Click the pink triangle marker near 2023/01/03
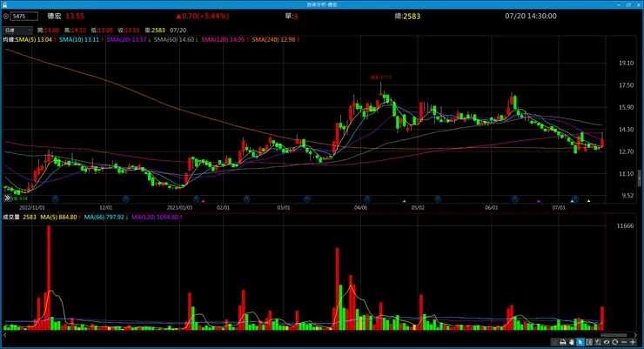Image resolution: width=644 pixels, height=349 pixels. (204, 201)
